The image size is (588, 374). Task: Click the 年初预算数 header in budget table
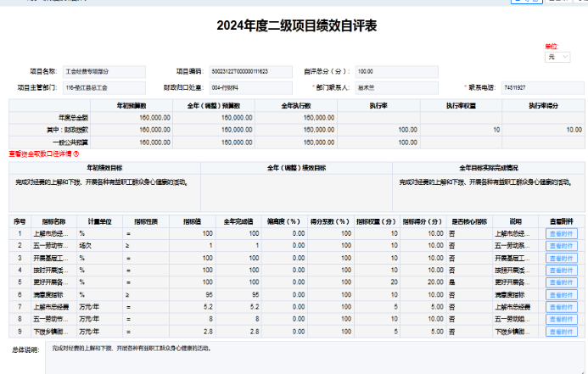[132, 106]
